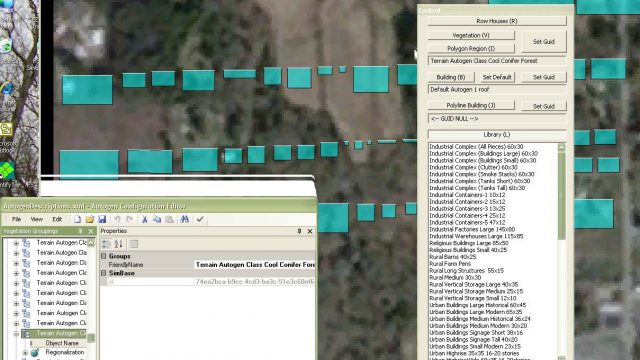
Task: Select Industrial Factories Large 145x80
Action: point(472,229)
